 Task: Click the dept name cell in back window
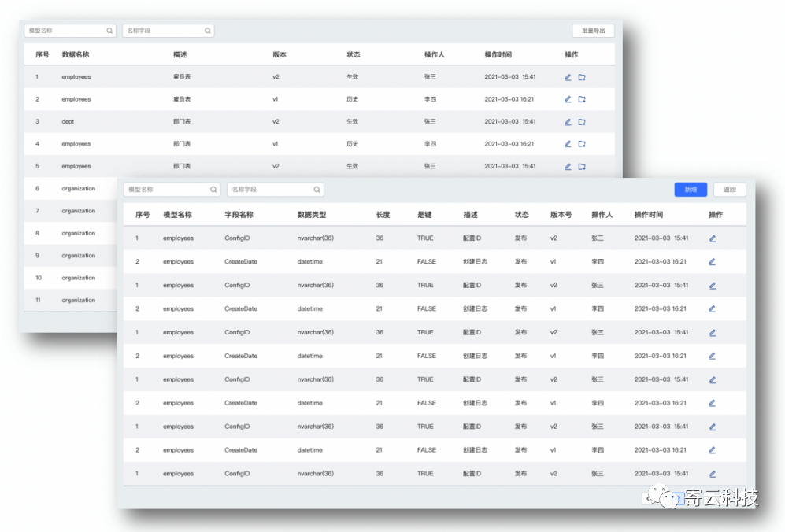tap(68, 122)
